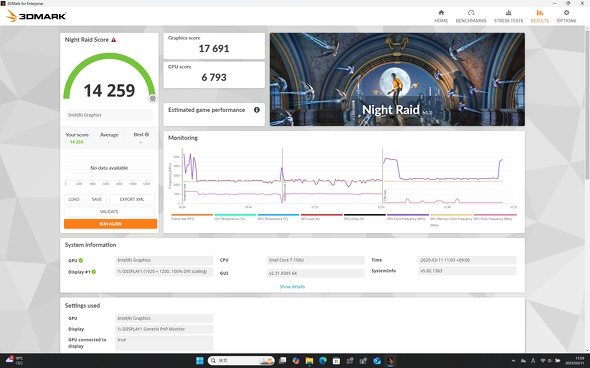Open the OPTIONS tab

pos(566,16)
